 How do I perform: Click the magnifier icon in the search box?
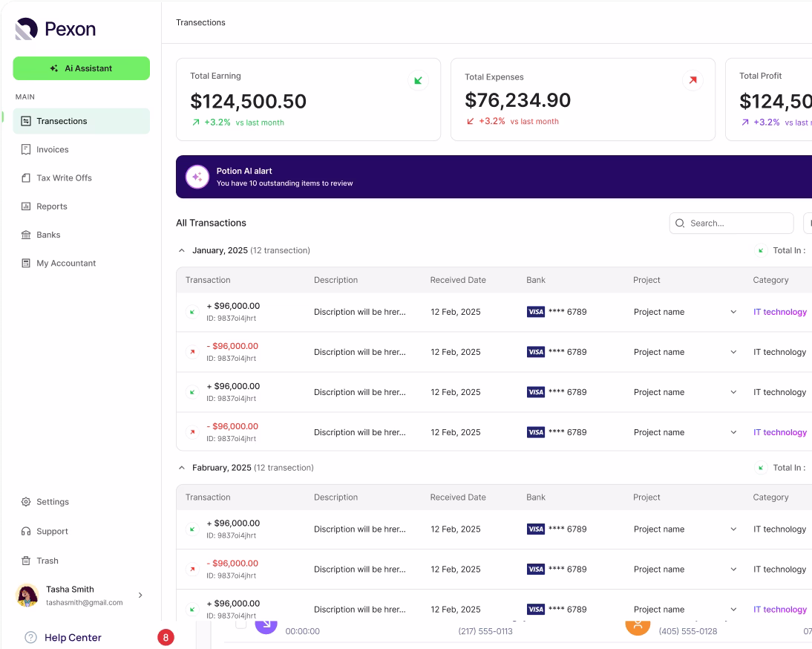[680, 224]
